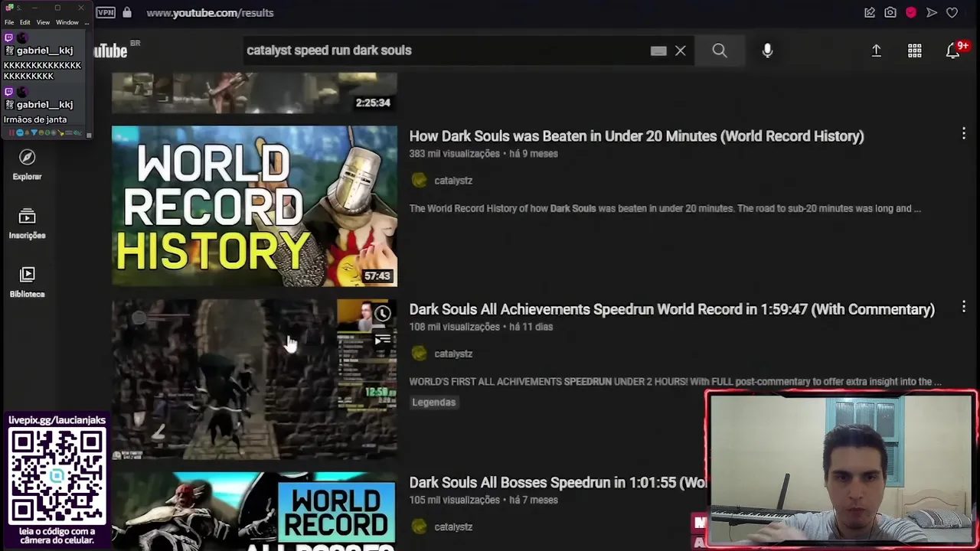This screenshot has height=551, width=980.
Task: Open the View menu in chat window
Action: coord(43,22)
